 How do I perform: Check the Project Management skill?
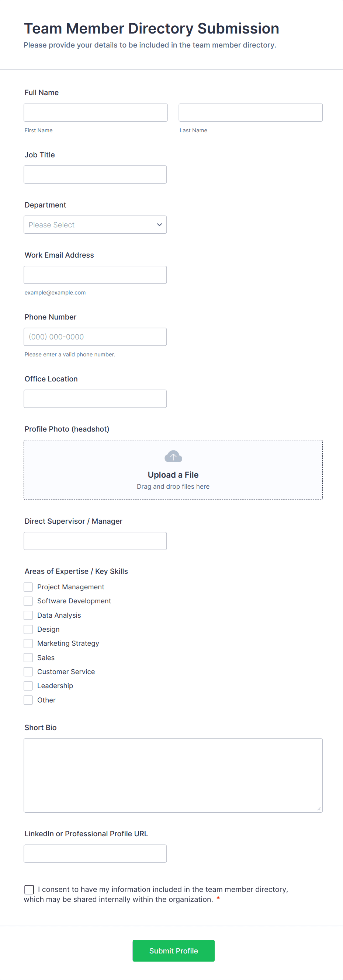28,587
